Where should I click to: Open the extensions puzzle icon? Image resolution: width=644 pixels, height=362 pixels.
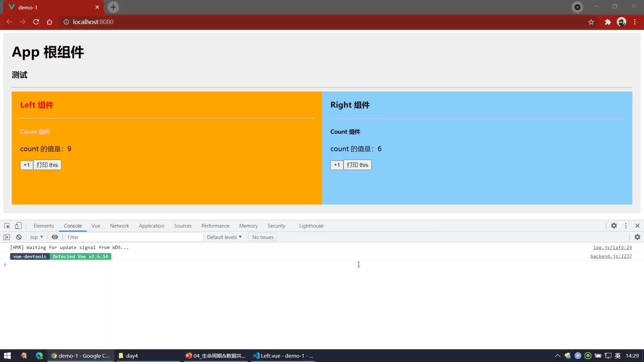click(608, 22)
